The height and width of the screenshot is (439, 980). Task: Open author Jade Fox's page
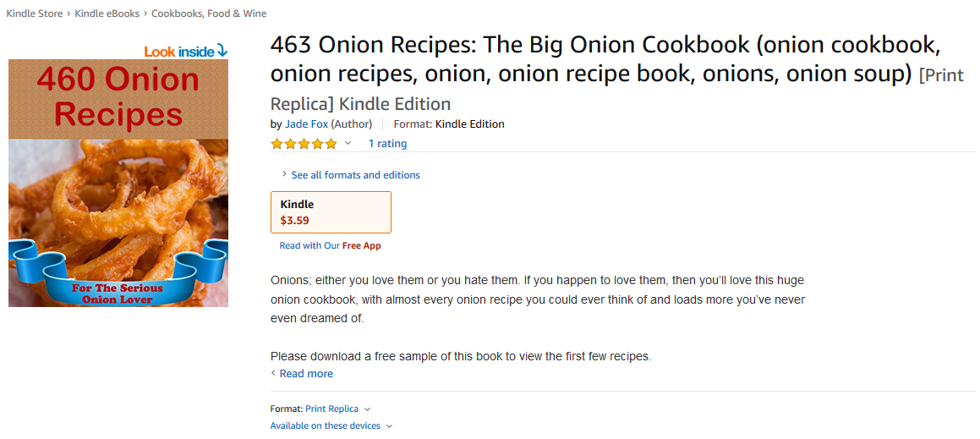(306, 123)
